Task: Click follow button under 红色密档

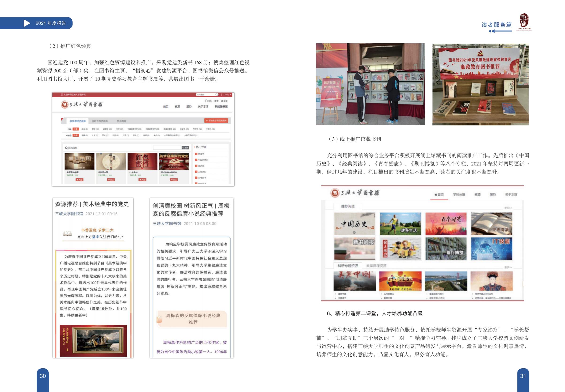Action: tap(142, 180)
